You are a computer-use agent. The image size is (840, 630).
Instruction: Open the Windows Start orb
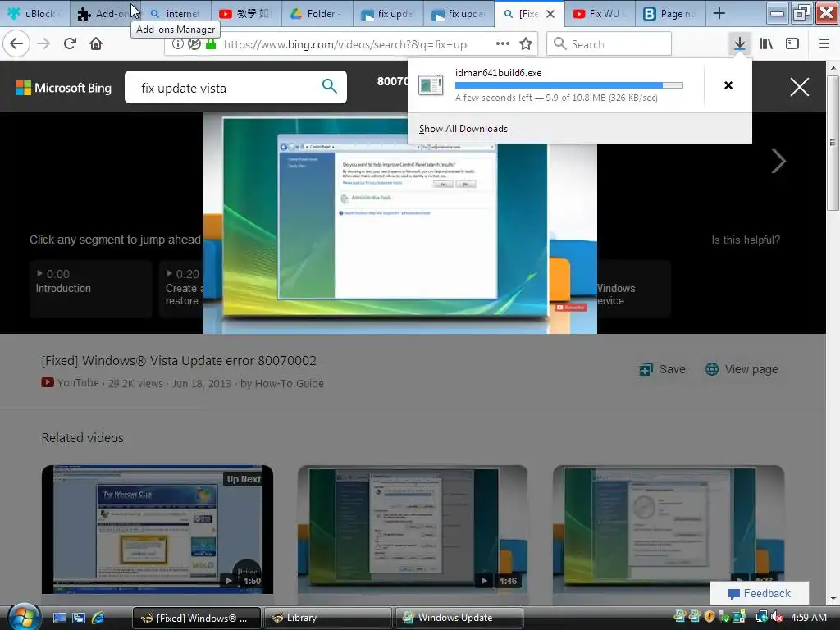point(24,617)
